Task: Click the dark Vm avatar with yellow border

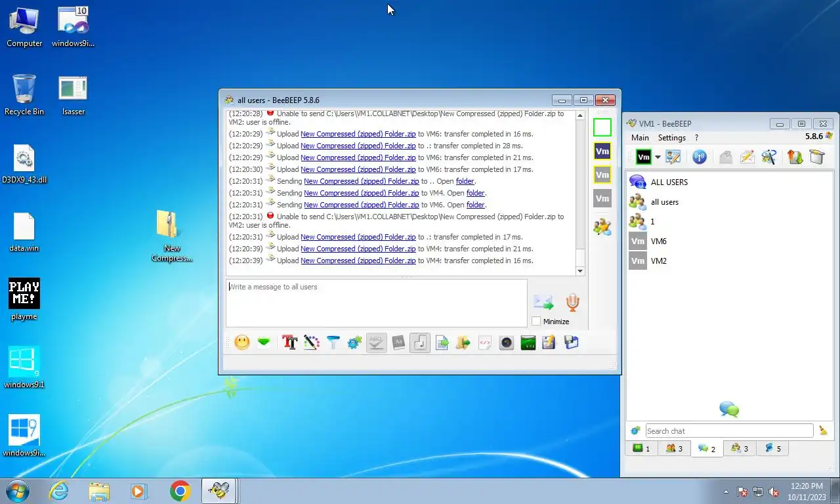Action: coord(602,151)
